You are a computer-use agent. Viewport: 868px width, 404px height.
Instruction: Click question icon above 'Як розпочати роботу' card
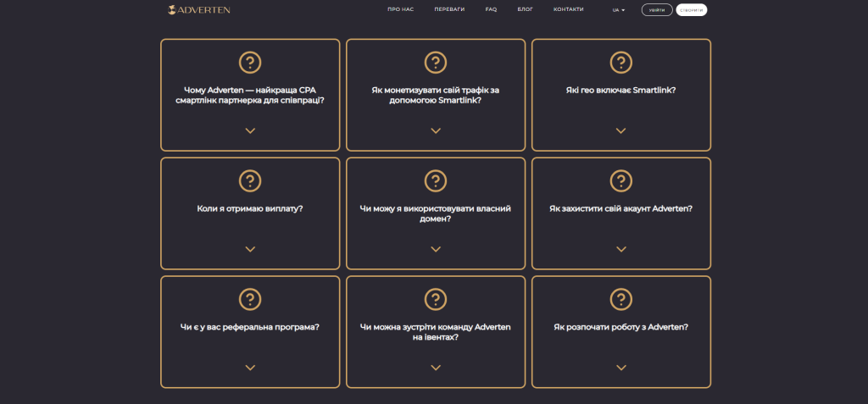click(620, 299)
